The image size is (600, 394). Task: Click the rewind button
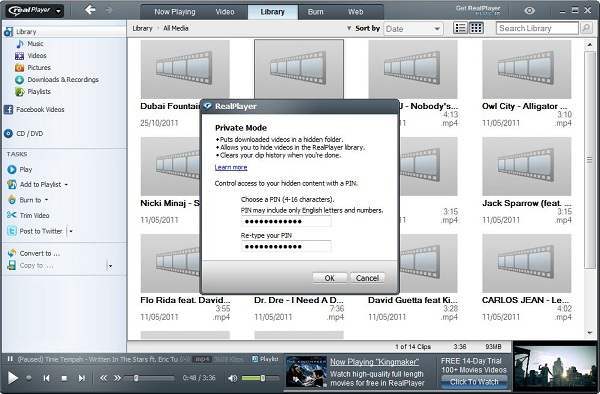coord(103,378)
